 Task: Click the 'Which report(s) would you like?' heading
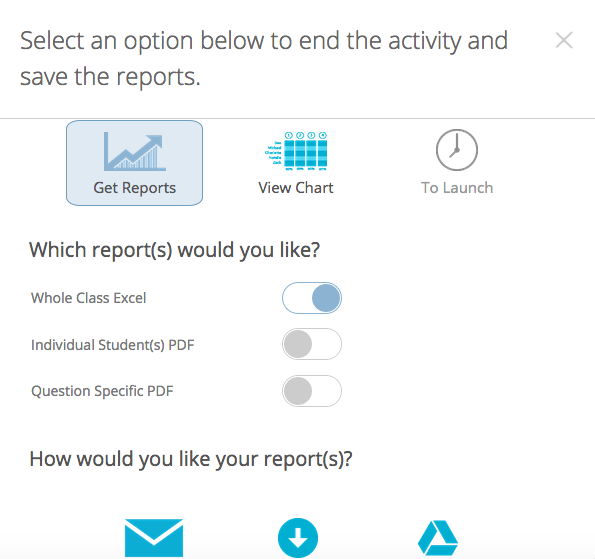click(x=175, y=250)
